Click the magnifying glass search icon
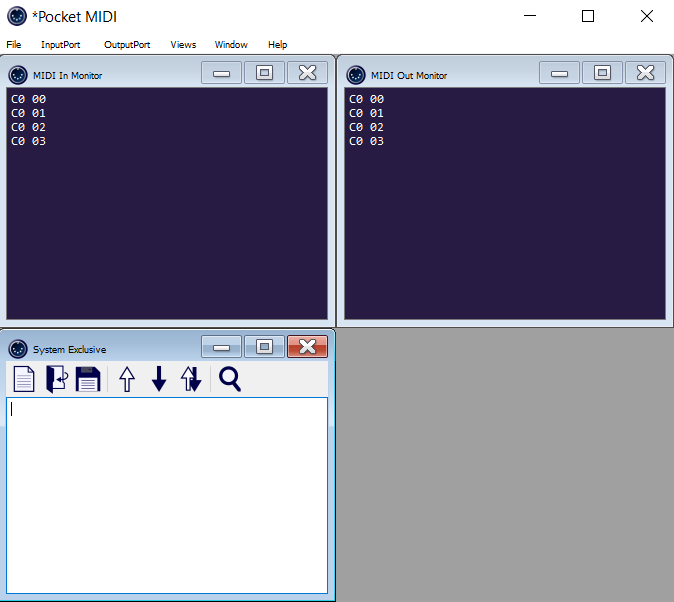674x602 pixels. point(230,379)
